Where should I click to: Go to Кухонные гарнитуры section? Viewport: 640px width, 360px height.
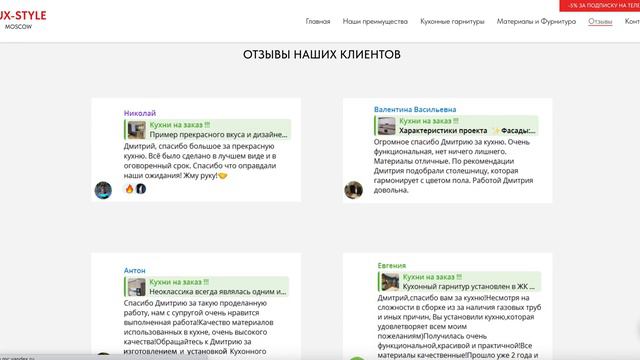[x=452, y=21]
